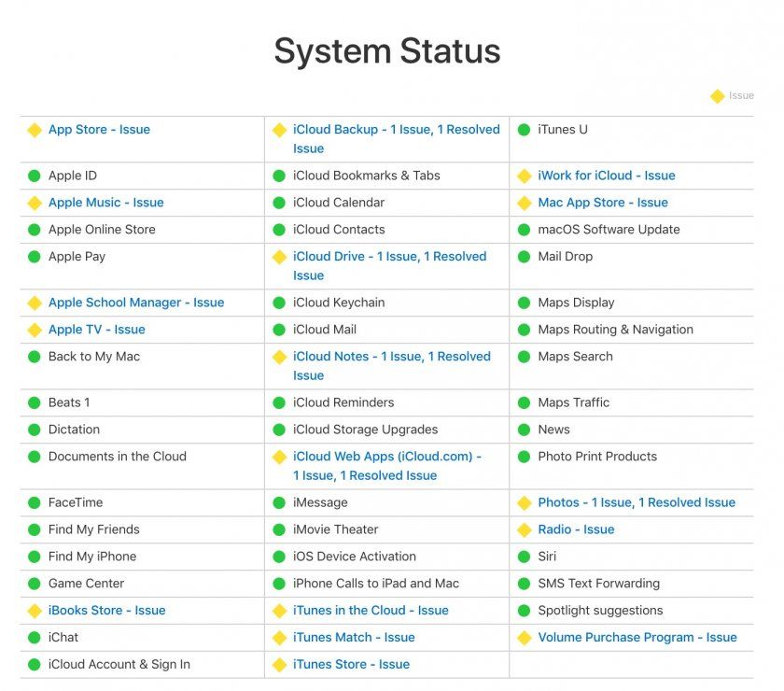
Task: Show the Apple TV issue details
Action: click(96, 330)
